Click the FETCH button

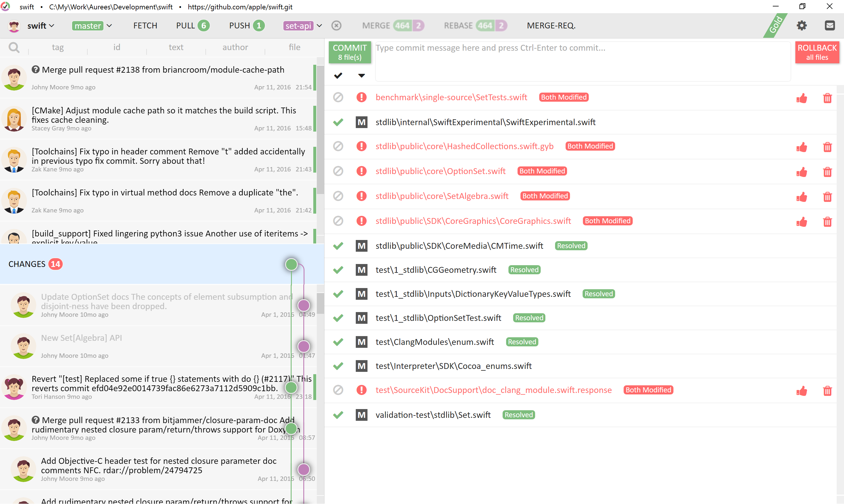pos(145,26)
